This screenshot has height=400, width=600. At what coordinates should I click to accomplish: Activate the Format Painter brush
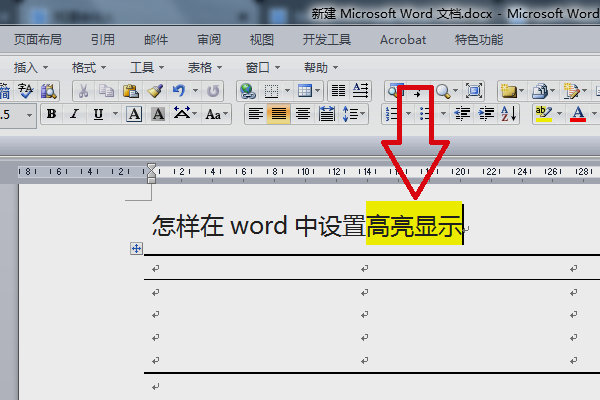tap(155, 91)
